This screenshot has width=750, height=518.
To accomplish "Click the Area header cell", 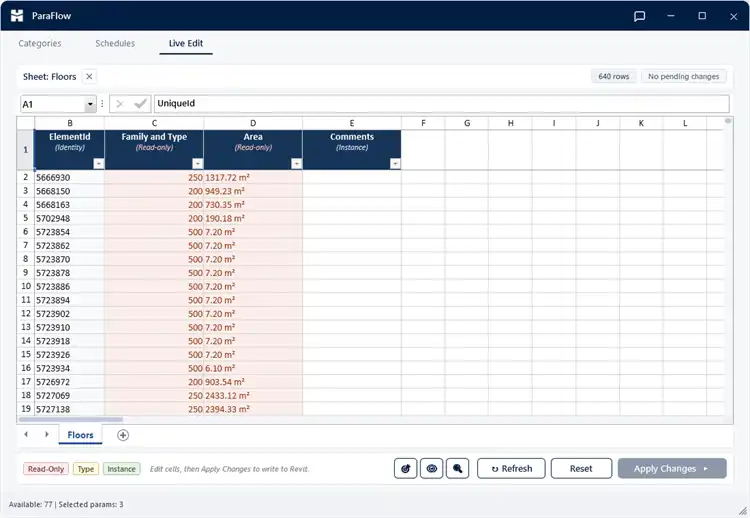I will coord(253,150).
